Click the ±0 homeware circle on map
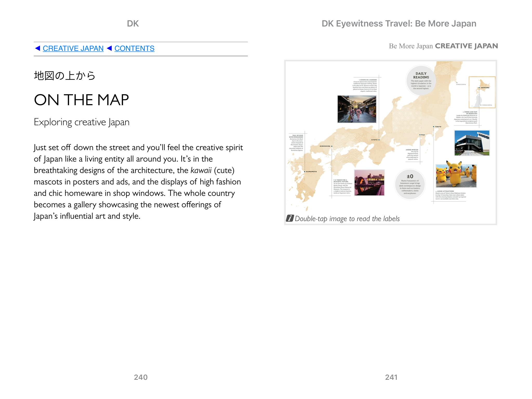Image resolution: width=532 pixels, height=399 pixels. [410, 184]
